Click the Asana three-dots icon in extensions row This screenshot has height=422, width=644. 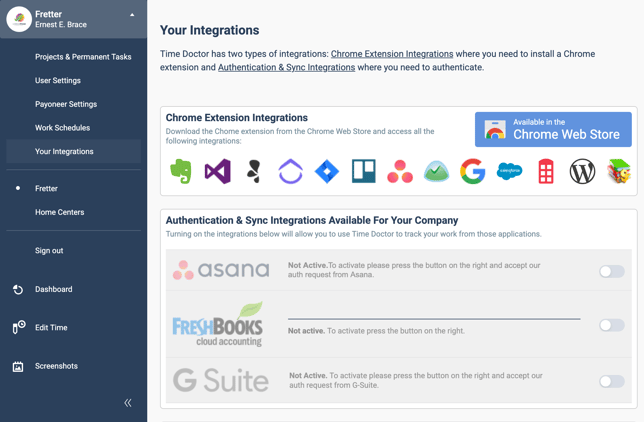(400, 171)
